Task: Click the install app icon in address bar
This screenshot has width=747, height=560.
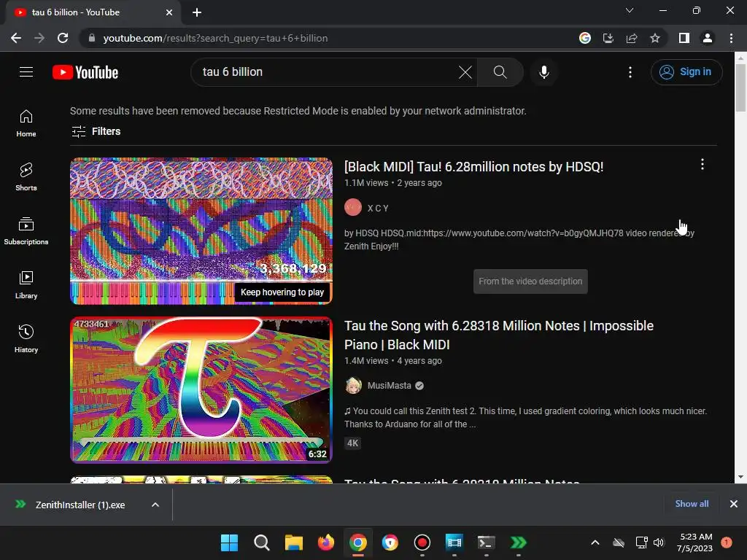Action: point(608,38)
